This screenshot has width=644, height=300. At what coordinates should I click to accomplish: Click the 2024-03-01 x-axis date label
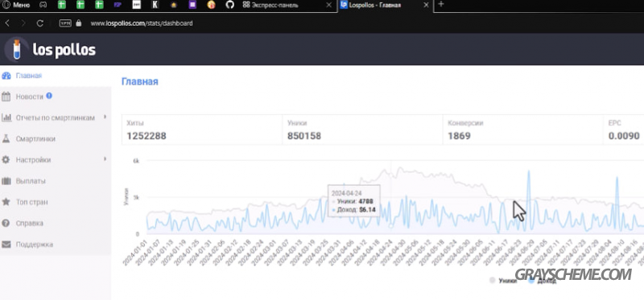pyautogui.click(x=264, y=253)
